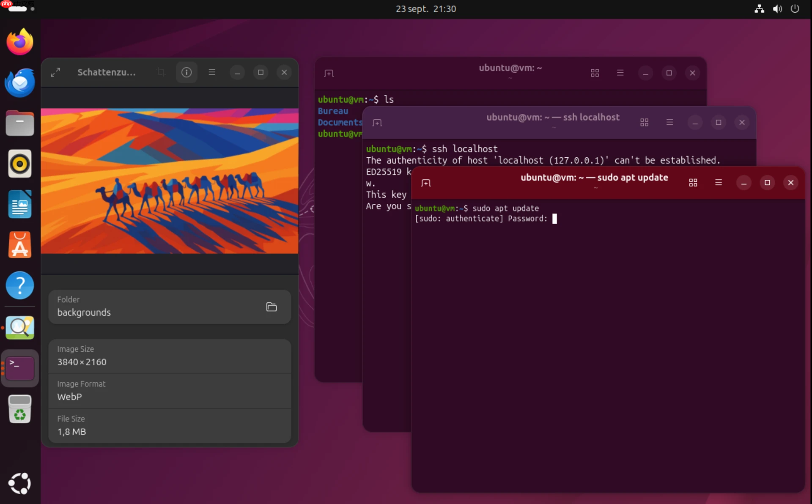The width and height of the screenshot is (812, 504).
Task: Launch Firefox from the dock
Action: pyautogui.click(x=19, y=41)
